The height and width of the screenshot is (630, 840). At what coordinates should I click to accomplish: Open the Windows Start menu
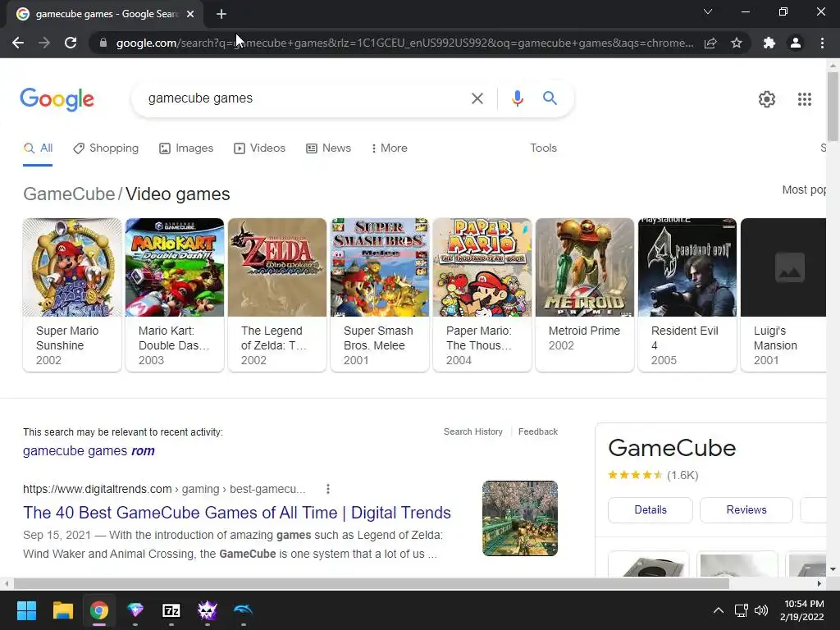[26, 610]
